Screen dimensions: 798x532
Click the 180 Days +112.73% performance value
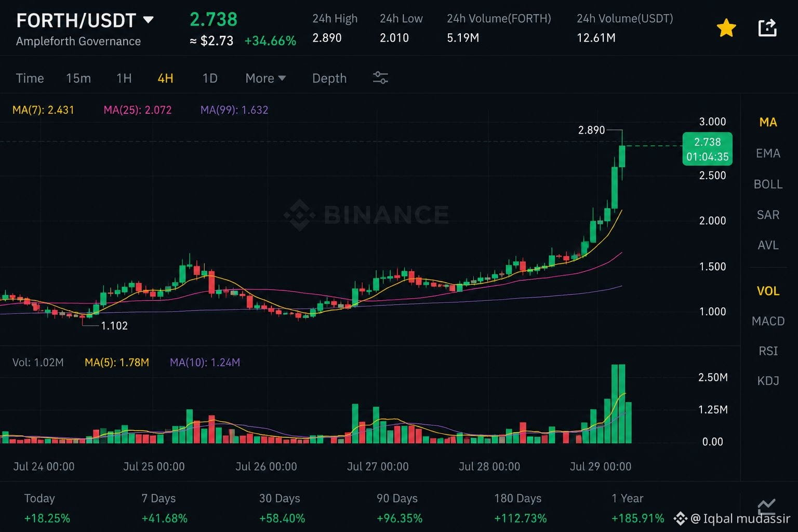520,518
